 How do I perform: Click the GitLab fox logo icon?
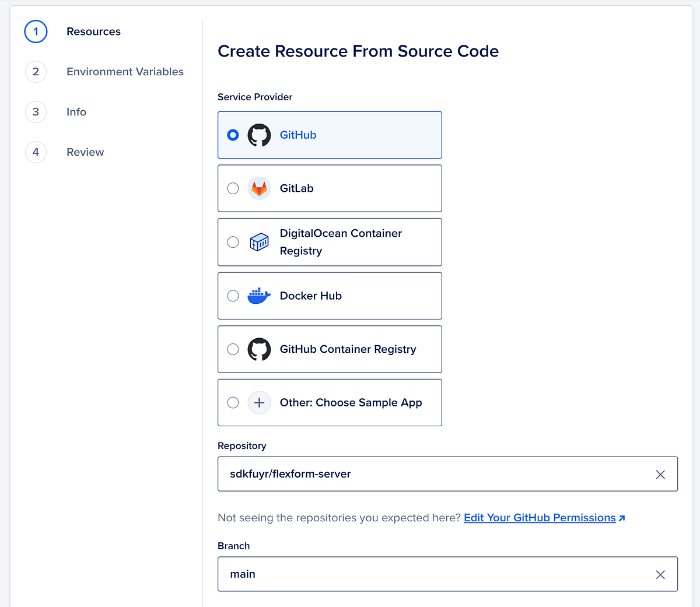pos(259,188)
